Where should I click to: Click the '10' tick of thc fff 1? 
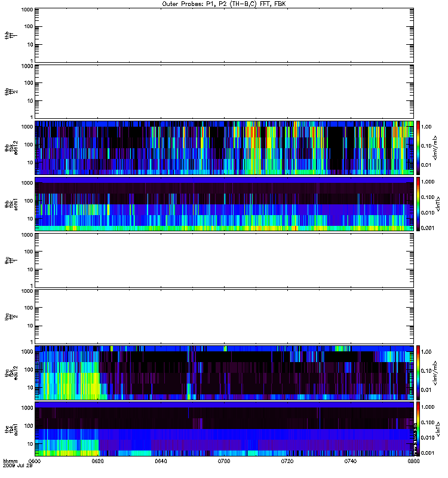30,269
